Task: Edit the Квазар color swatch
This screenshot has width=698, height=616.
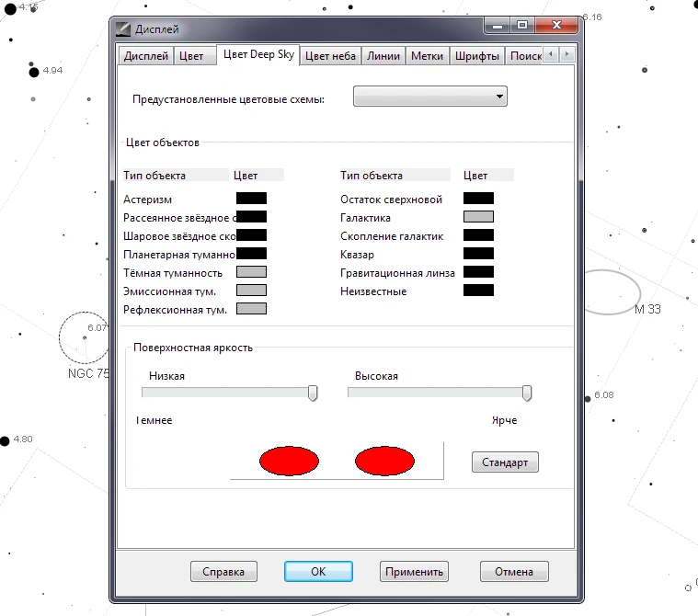Action: tap(478, 254)
